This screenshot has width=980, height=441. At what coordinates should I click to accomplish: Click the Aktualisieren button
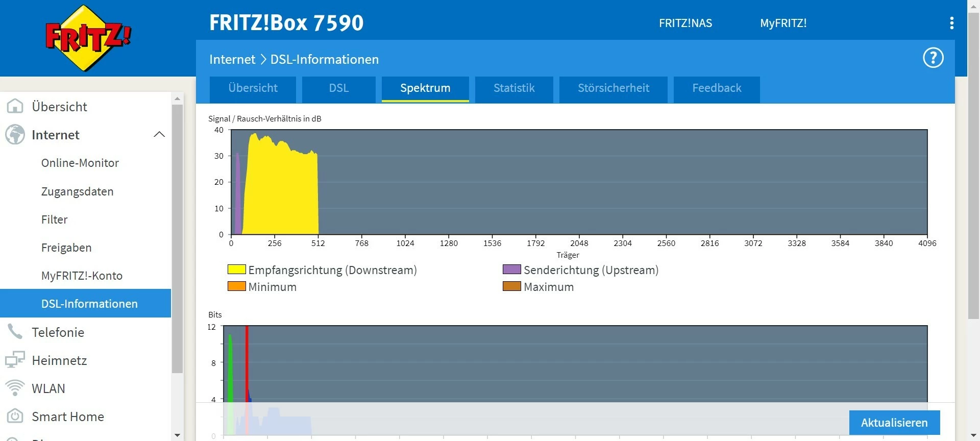(x=894, y=423)
